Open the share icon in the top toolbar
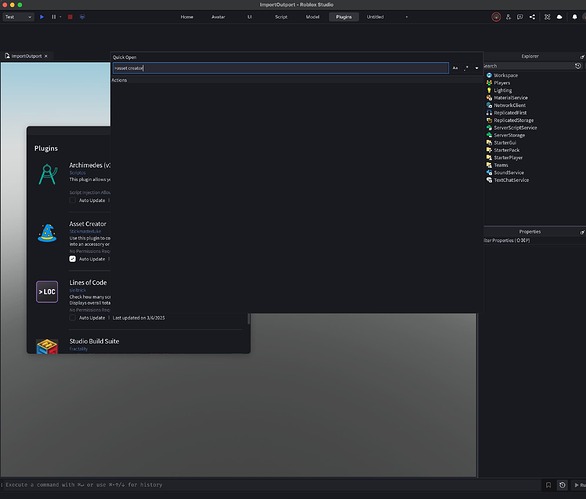This screenshot has width=586, height=499. tap(532, 17)
